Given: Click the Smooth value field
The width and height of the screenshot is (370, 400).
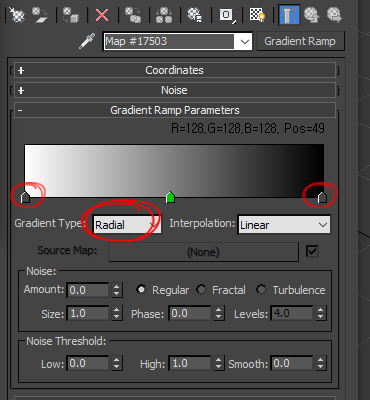Looking at the screenshot, I should 292,363.
